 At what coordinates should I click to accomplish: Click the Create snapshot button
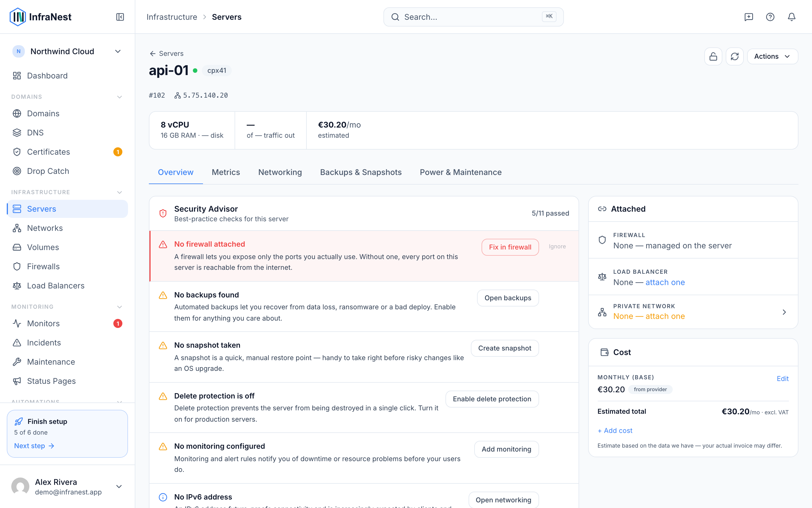tap(505, 349)
